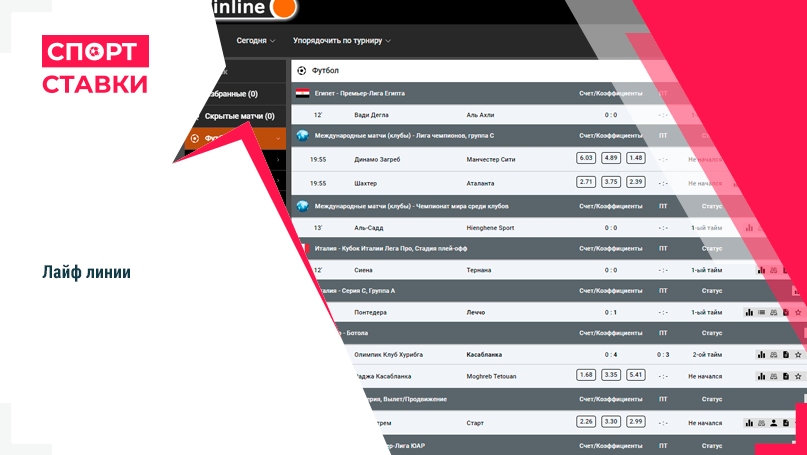Add Понтедера match to favorites with star
The image size is (807, 455).
coord(798,312)
